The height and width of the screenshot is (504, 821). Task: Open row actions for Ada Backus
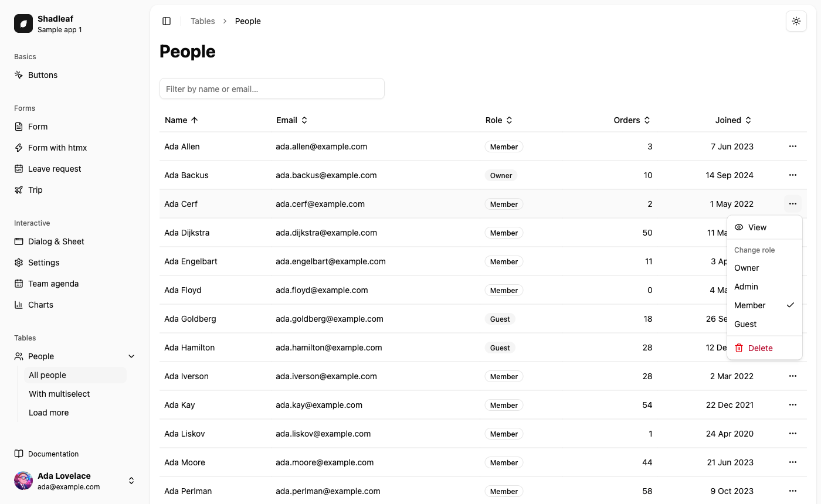[x=793, y=175]
